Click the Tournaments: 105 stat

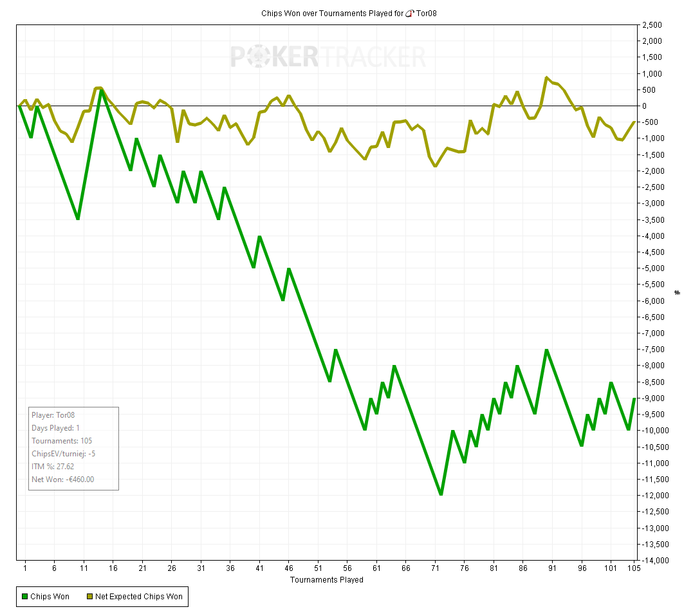62,441
